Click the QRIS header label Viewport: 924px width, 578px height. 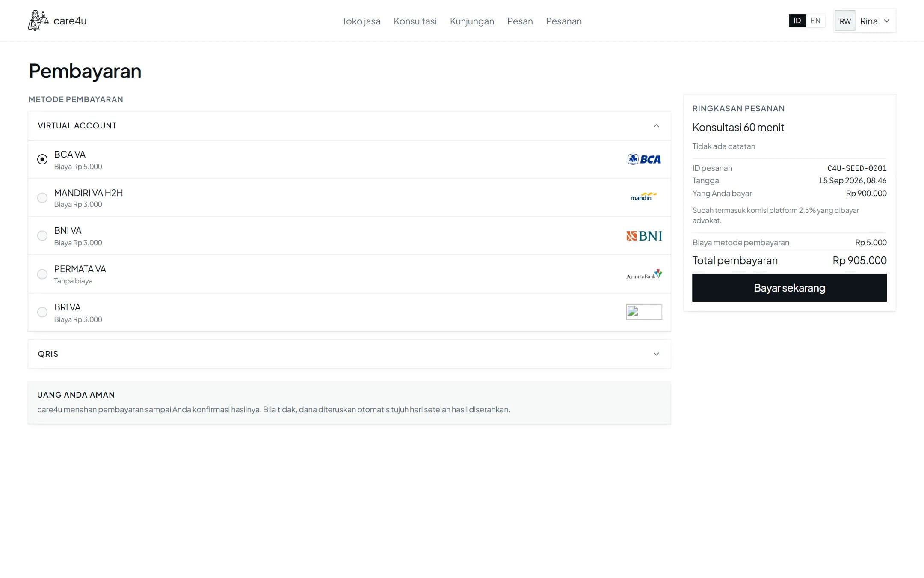48,354
